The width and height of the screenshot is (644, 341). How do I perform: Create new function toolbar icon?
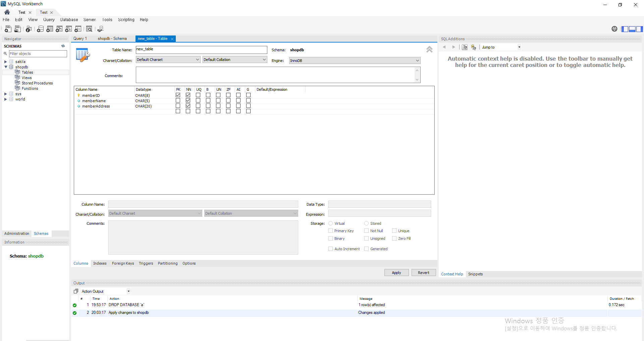[x=78, y=29]
